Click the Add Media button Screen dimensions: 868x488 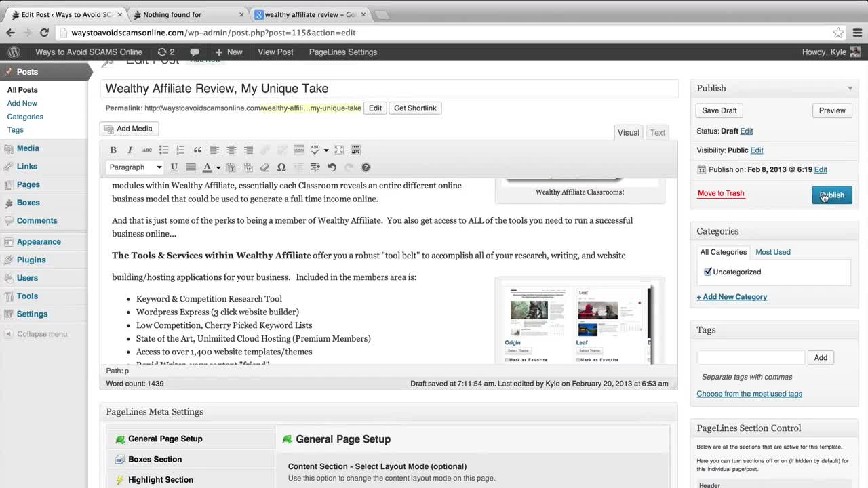(x=130, y=129)
